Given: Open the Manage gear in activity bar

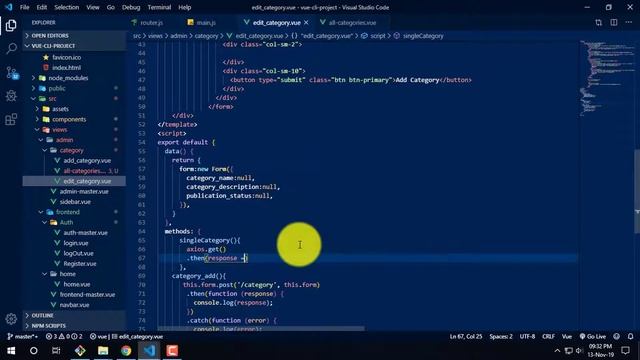Looking at the screenshot, I should point(11,319).
